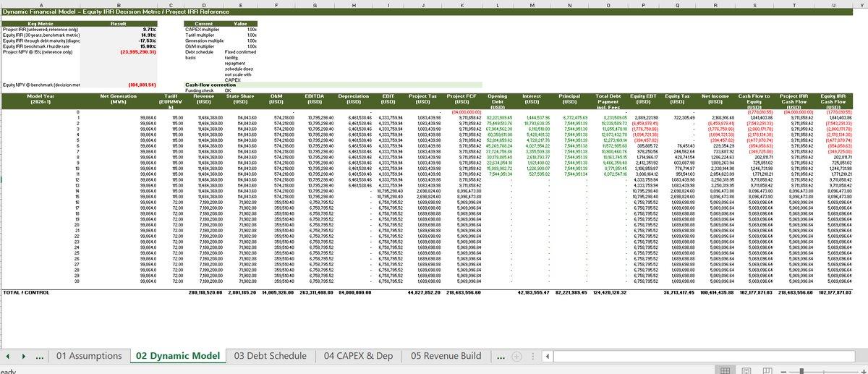The width and height of the screenshot is (868, 374).
Task: Click the horizontal scrollbar track
Action: point(705,357)
